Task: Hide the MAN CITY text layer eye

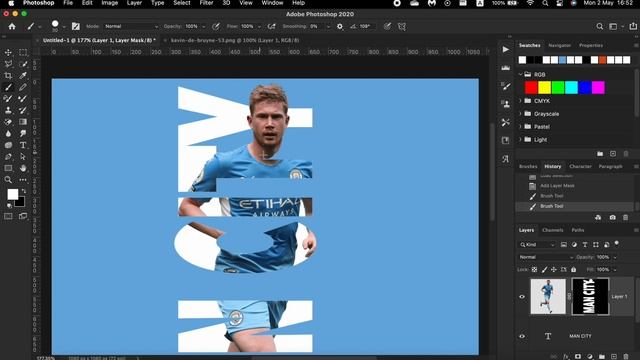Action: [522, 336]
